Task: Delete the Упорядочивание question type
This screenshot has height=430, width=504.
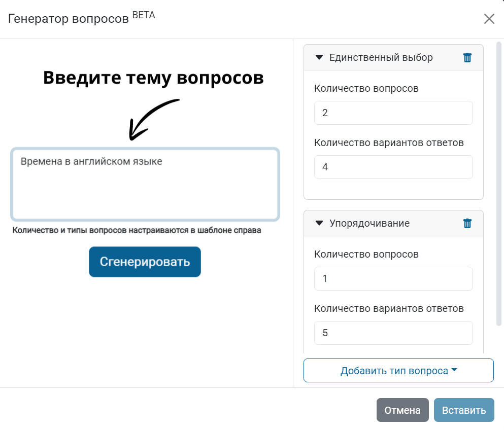Action: [x=467, y=223]
